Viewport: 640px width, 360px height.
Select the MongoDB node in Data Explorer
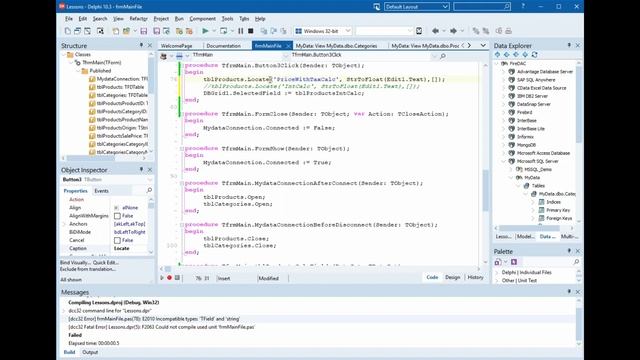point(526,145)
